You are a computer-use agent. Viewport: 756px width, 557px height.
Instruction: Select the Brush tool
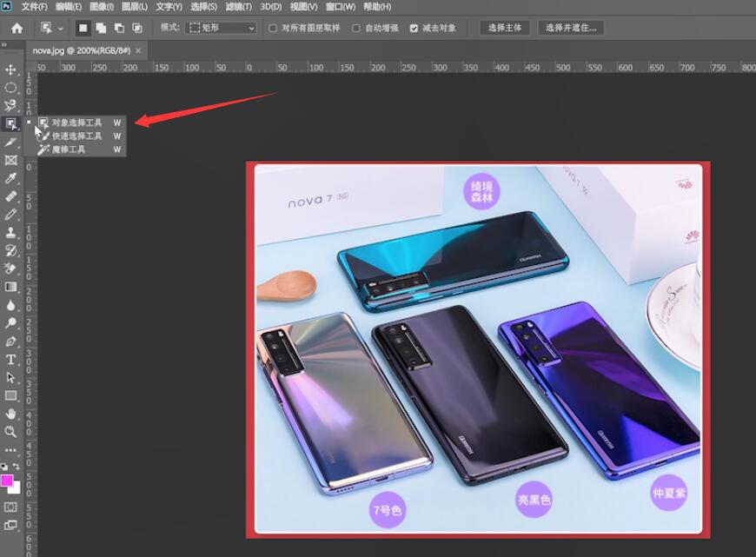[x=10, y=215]
